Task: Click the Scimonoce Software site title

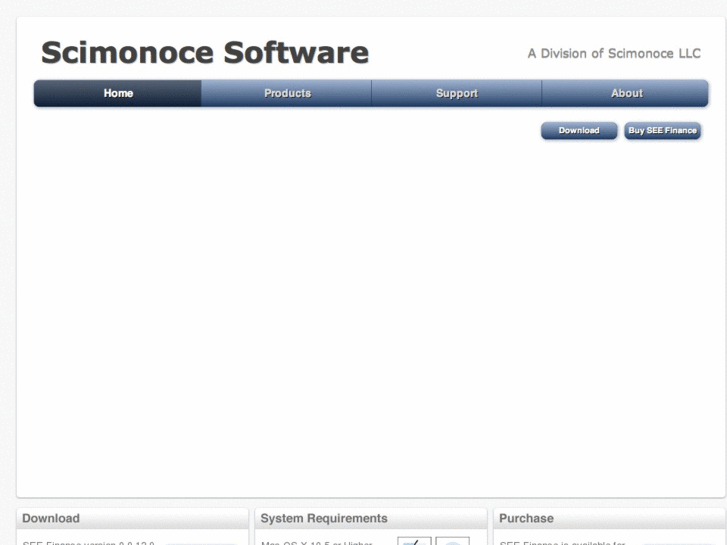Action: pos(205,52)
